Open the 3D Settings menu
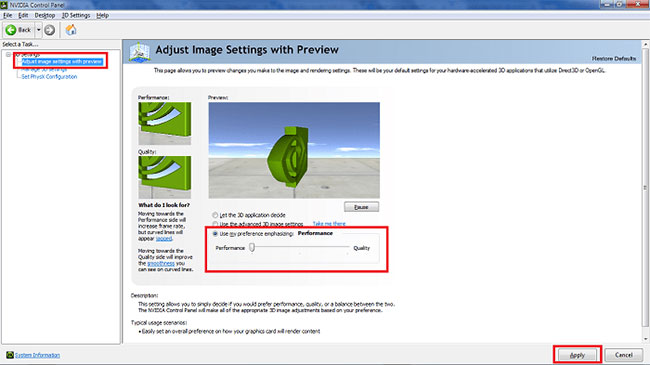The height and width of the screenshot is (365, 650). pos(76,15)
